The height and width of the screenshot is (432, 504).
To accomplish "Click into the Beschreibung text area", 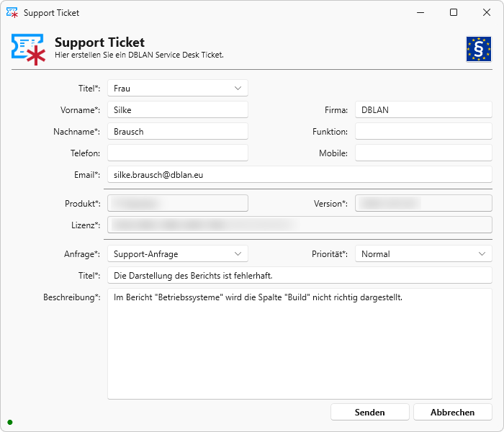I will (300, 344).
